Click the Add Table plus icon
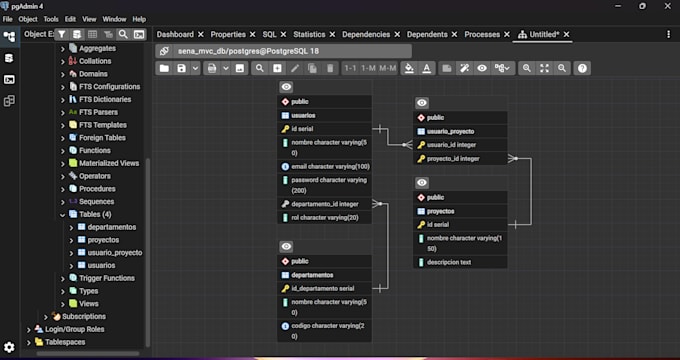Viewport: 680px width, 360px height. click(277, 68)
